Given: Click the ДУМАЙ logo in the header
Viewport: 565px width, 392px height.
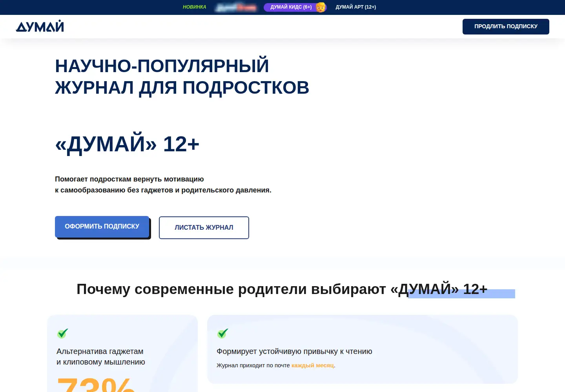Looking at the screenshot, I should click(x=40, y=26).
